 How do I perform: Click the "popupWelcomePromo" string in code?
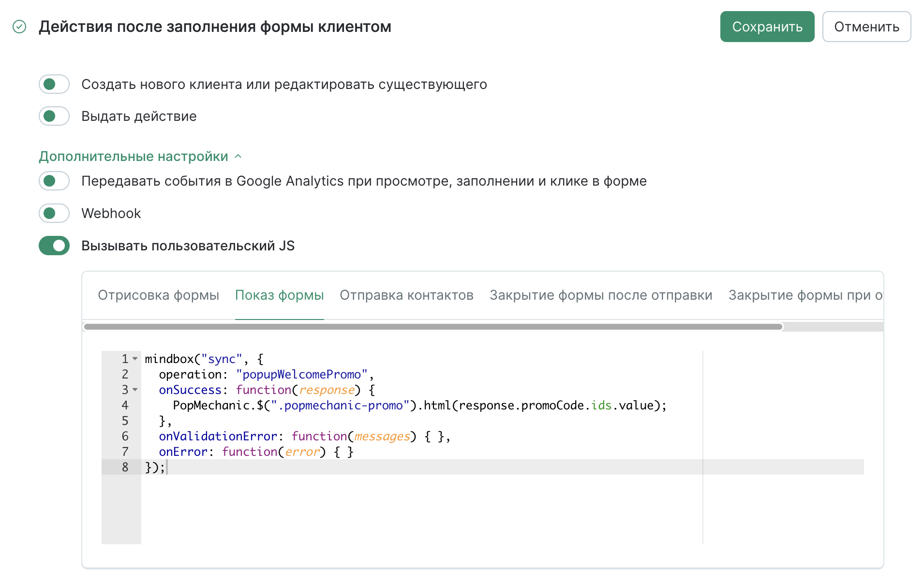tap(302, 374)
